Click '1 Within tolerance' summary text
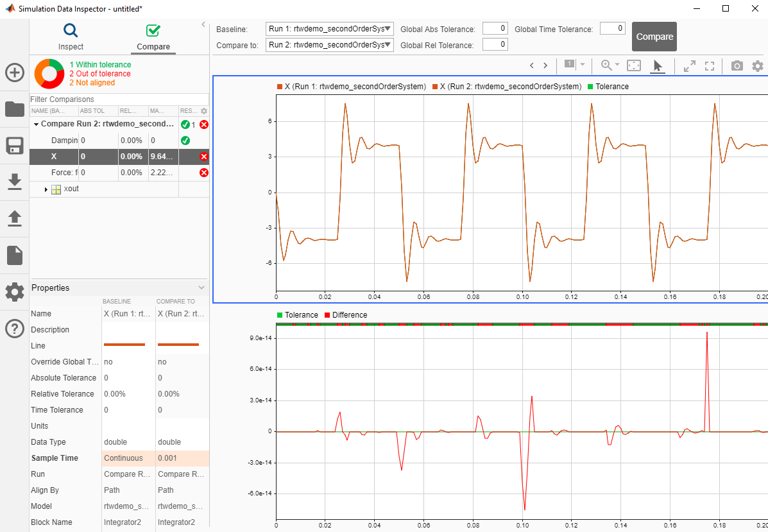 [100, 65]
